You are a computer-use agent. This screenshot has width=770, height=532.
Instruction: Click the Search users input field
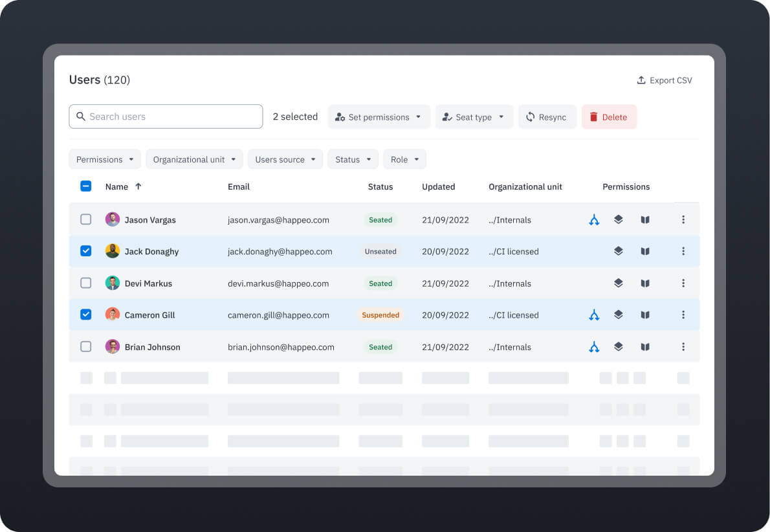pos(166,116)
